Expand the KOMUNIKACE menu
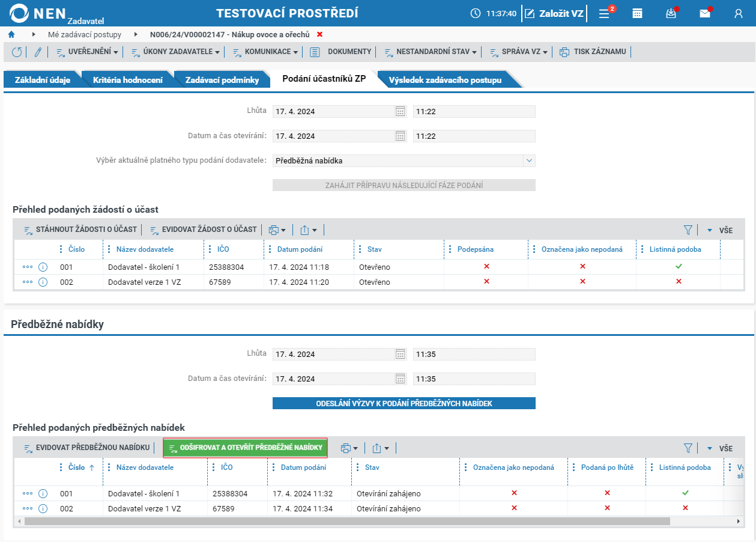 [x=265, y=52]
